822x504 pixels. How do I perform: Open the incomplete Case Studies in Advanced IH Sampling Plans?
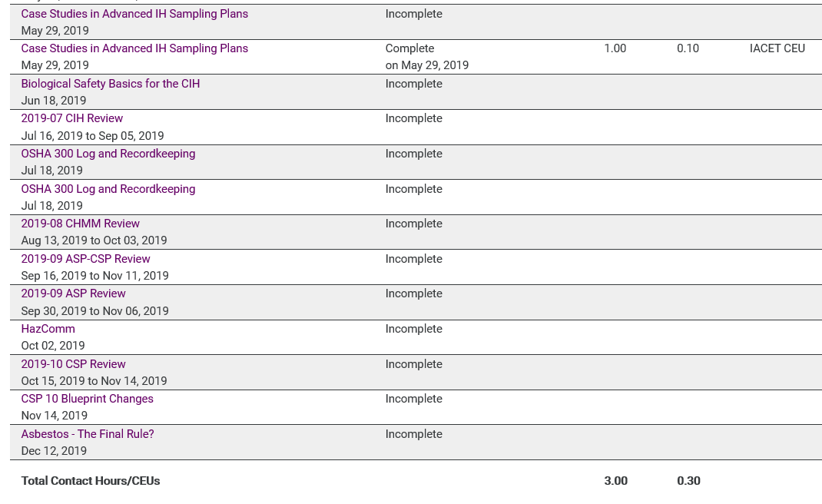(x=134, y=13)
